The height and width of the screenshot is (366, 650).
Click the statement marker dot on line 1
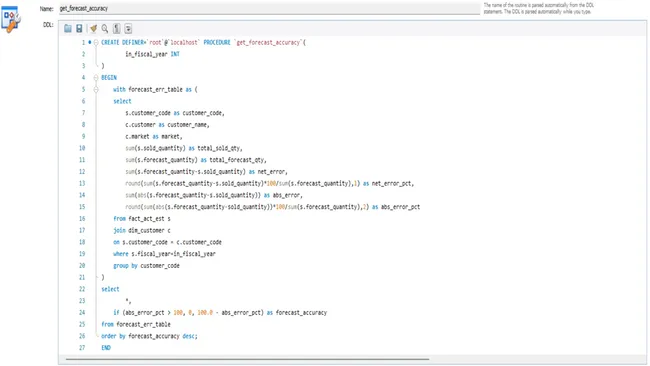(x=90, y=42)
